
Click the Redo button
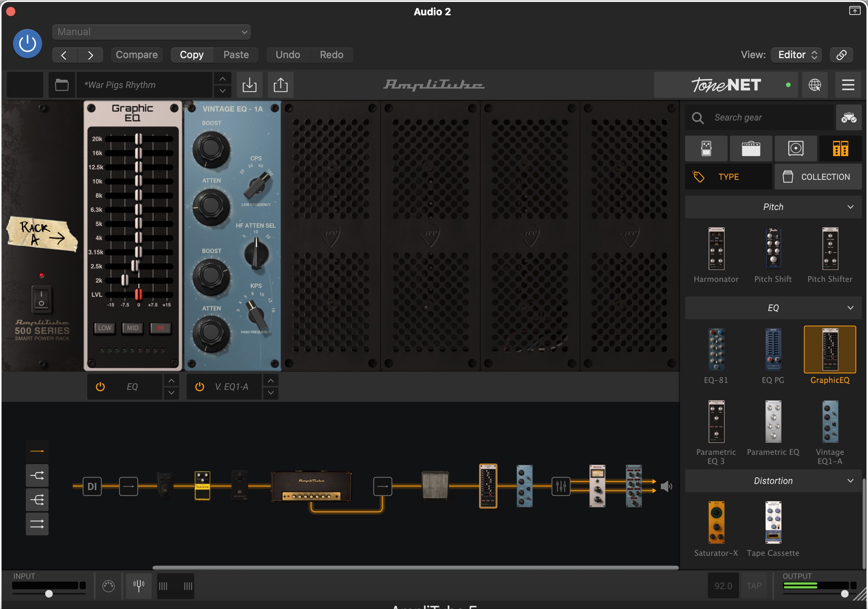pos(331,55)
